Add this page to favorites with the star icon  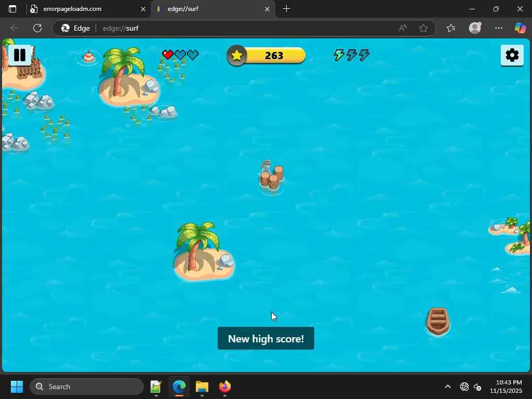point(423,28)
